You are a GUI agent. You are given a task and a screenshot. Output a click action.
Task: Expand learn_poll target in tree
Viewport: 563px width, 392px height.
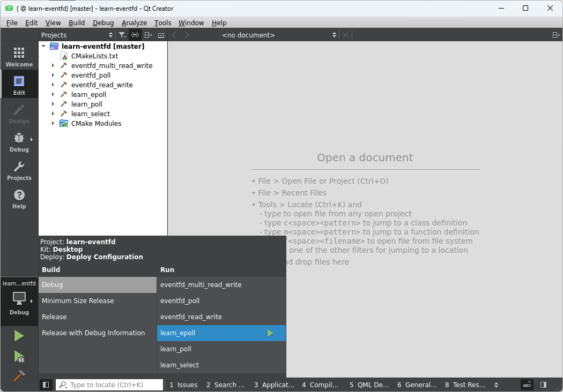(53, 104)
